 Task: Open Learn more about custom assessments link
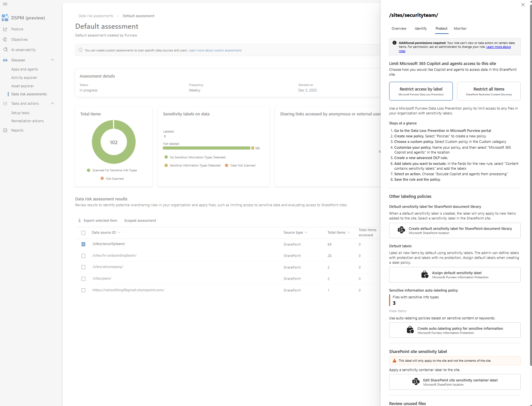coord(215,50)
